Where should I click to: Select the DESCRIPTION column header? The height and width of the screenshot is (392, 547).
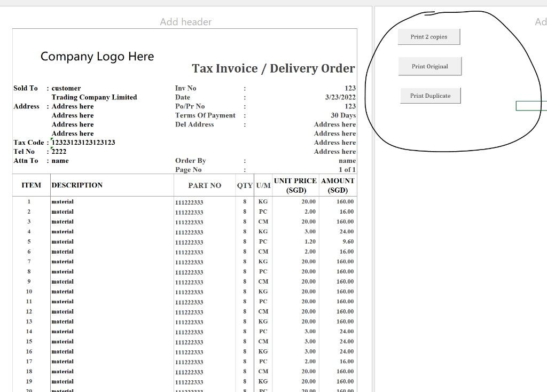74,185
